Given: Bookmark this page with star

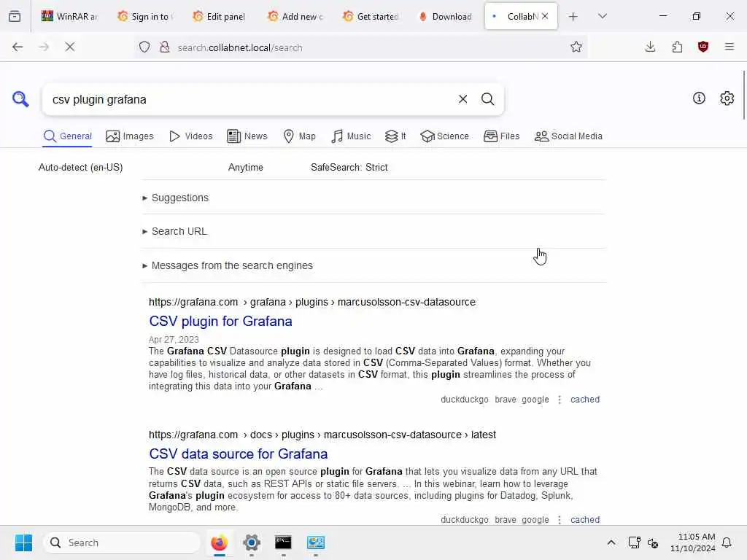Looking at the screenshot, I should point(576,47).
